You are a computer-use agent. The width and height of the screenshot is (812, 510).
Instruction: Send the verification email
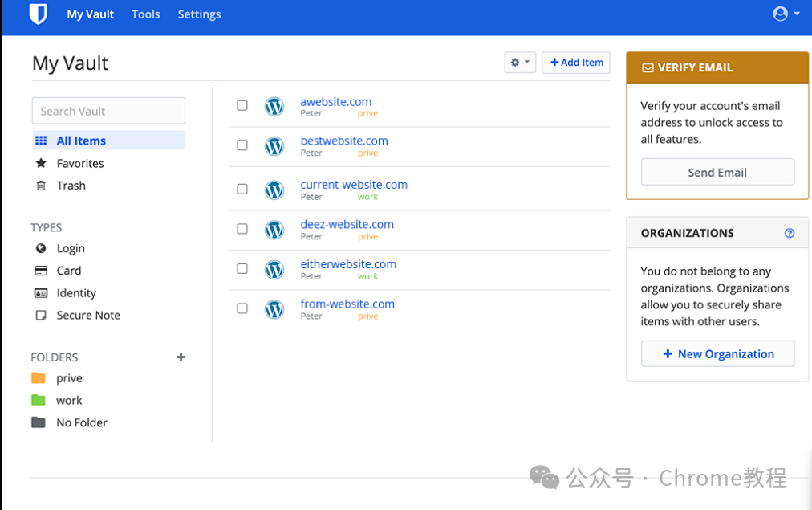[717, 172]
